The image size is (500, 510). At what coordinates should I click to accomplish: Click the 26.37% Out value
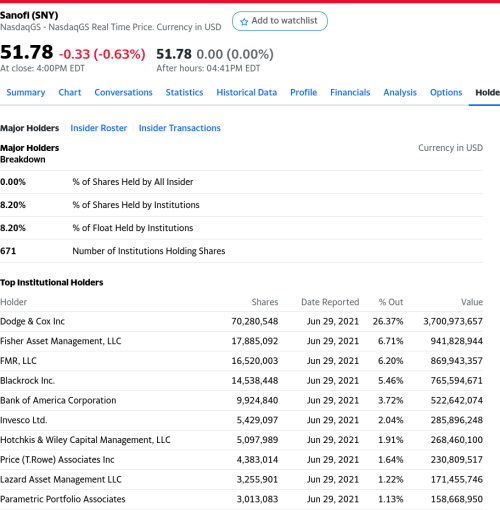[388, 321]
